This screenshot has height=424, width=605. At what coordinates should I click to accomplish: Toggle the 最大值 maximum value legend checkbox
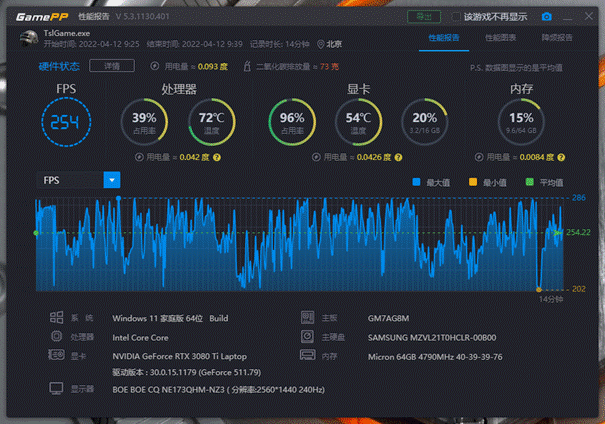[x=417, y=182]
